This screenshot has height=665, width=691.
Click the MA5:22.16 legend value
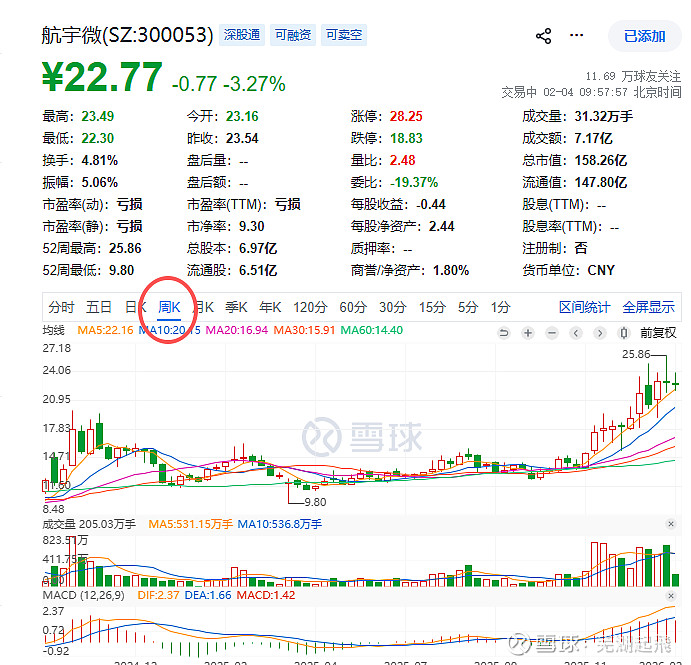coord(105,330)
